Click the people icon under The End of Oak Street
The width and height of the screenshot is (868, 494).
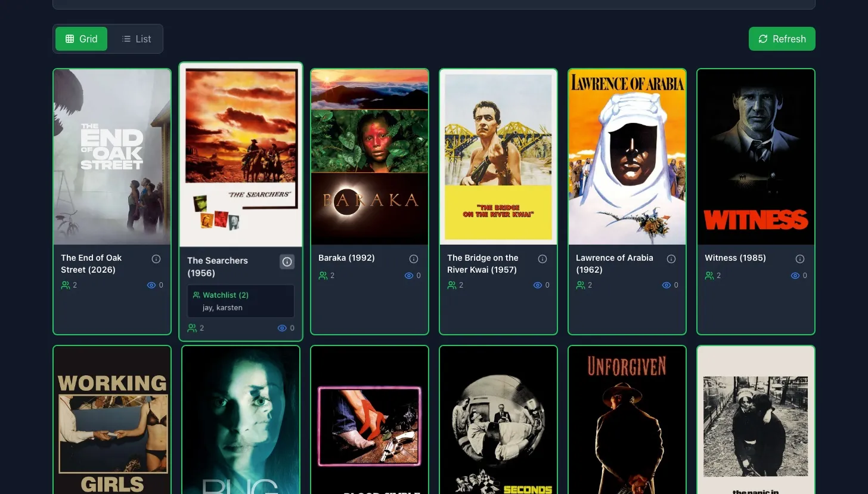coord(66,285)
